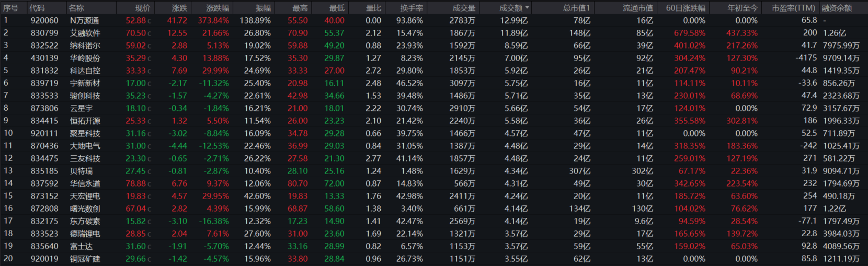Sort by 换手率 column header
The height and width of the screenshot is (266, 868).
412,8
